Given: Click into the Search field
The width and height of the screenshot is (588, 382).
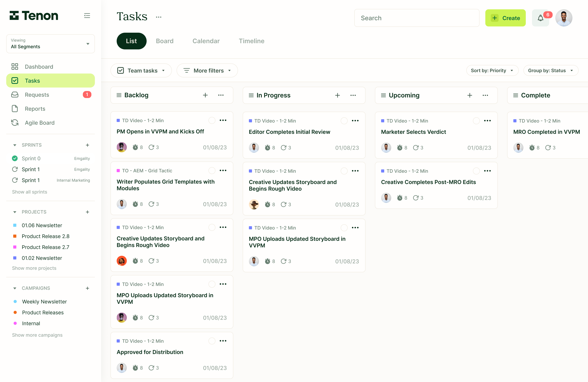Looking at the screenshot, I should pyautogui.click(x=416, y=18).
